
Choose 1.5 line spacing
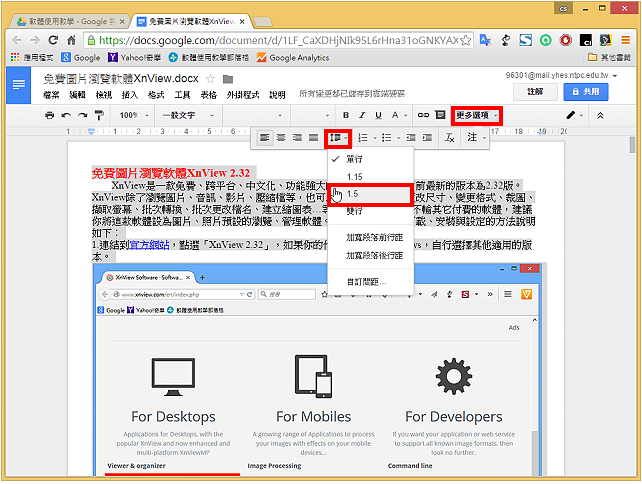pos(371,195)
